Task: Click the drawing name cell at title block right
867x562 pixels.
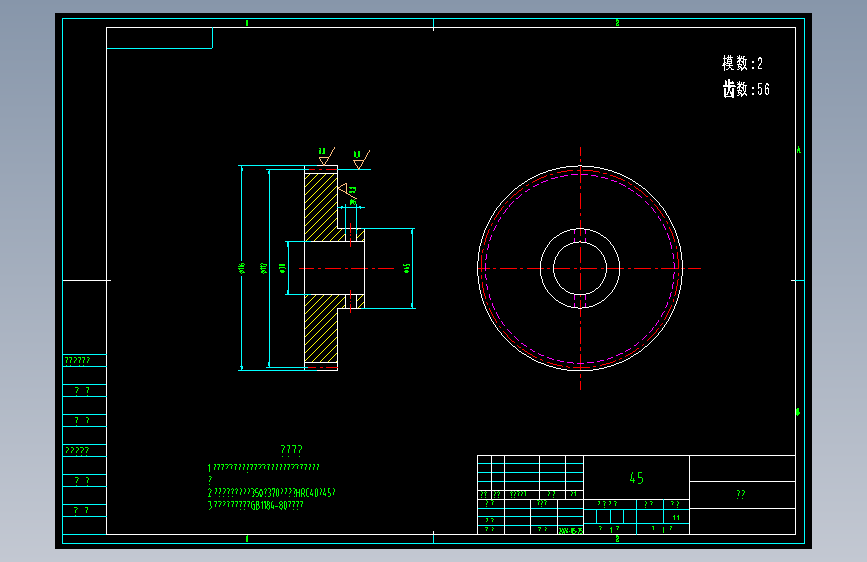Action: [742, 495]
